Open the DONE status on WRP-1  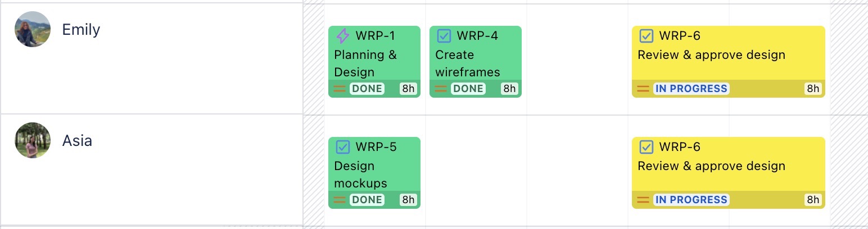click(367, 89)
